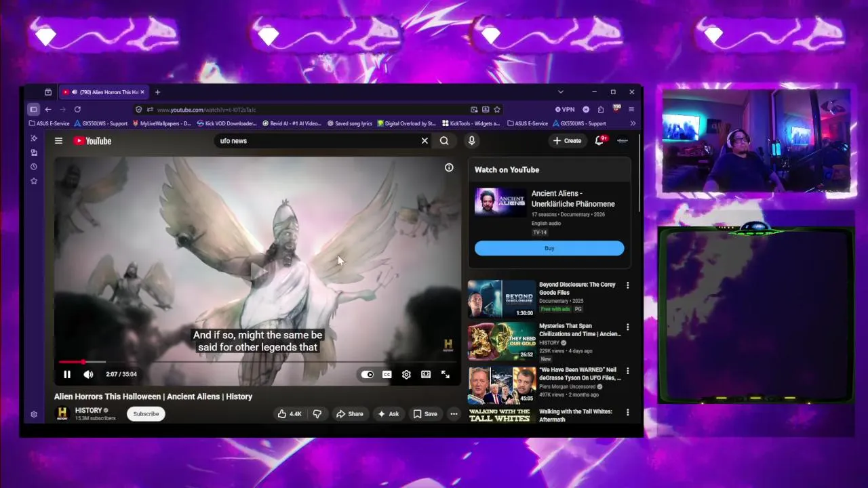The height and width of the screenshot is (488, 868).
Task: Open the 'Kick VOD Downloader' bookmark
Action: click(226, 123)
